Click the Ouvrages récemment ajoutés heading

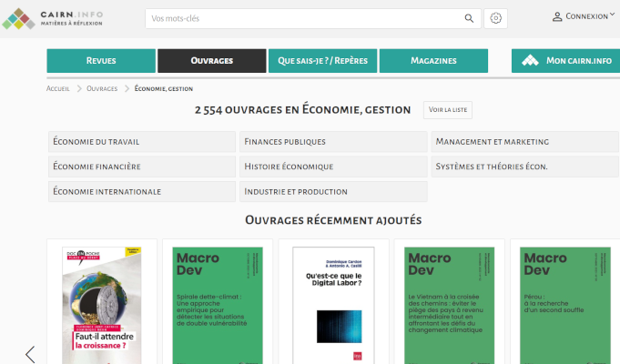tap(333, 220)
